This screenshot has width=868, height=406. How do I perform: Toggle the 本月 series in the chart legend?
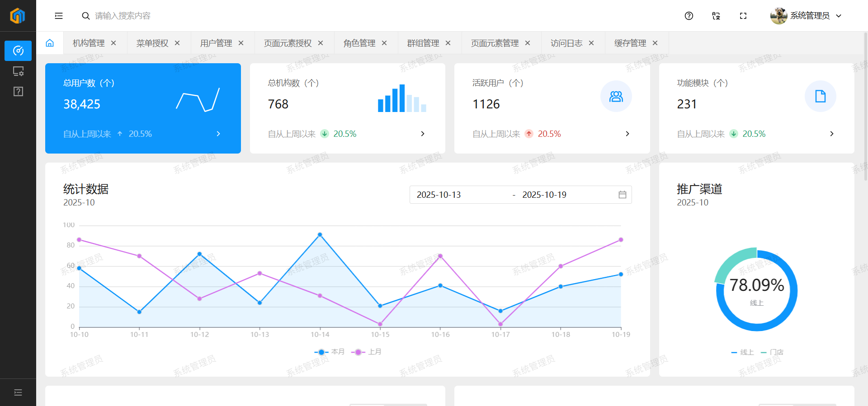(330, 352)
